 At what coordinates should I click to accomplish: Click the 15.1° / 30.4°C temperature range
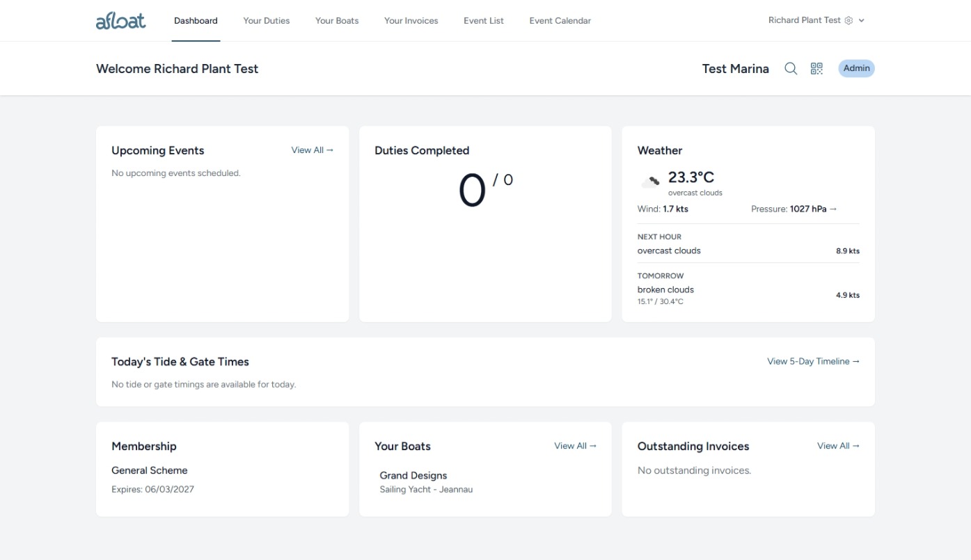661,302
